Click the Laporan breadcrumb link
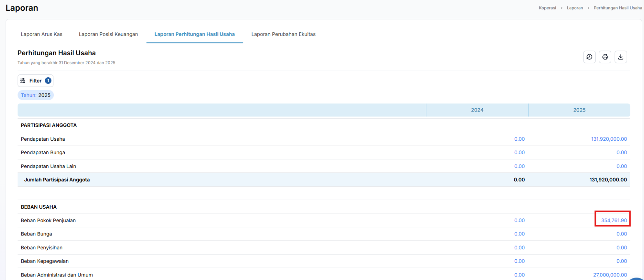644x280 pixels. 575,8
